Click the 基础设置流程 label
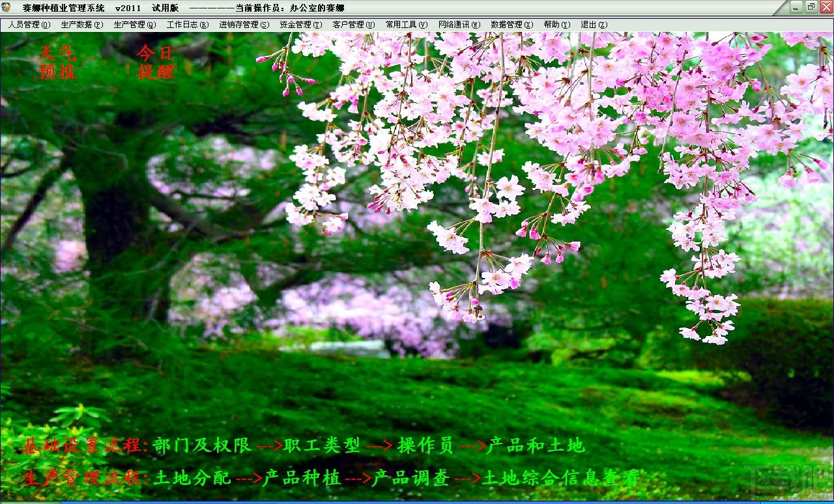The height and width of the screenshot is (504, 834). pyautogui.click(x=85, y=445)
